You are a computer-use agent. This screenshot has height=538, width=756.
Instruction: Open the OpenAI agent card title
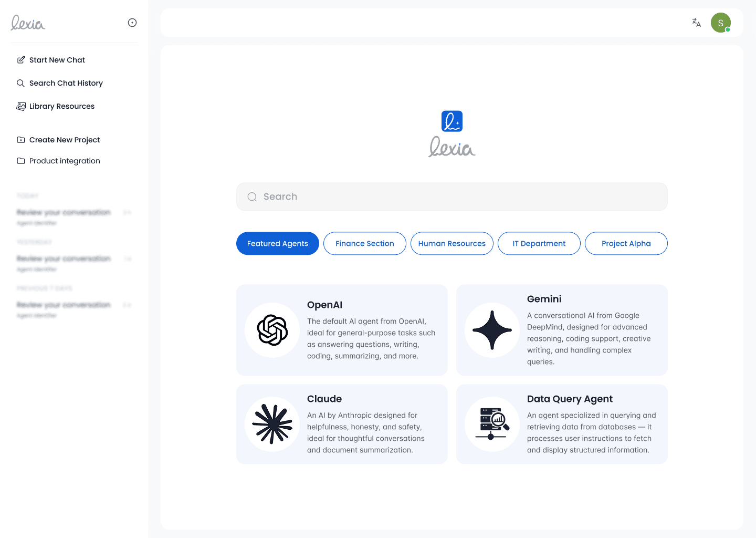click(324, 305)
